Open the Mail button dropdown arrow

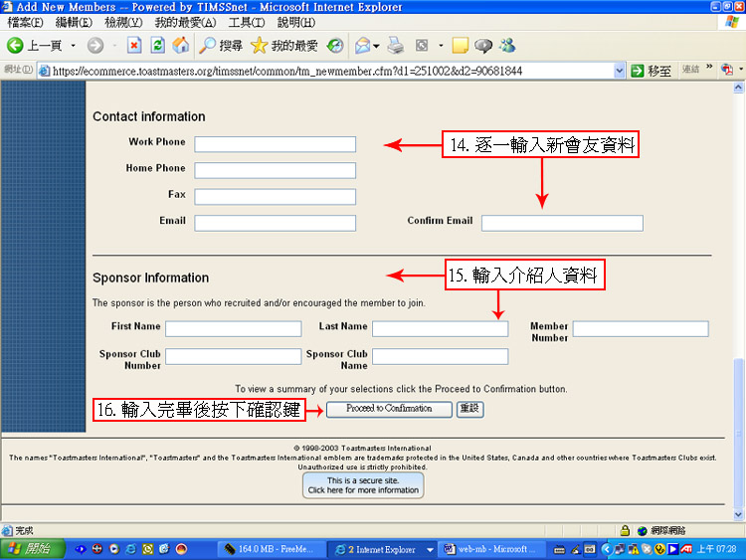(x=376, y=46)
